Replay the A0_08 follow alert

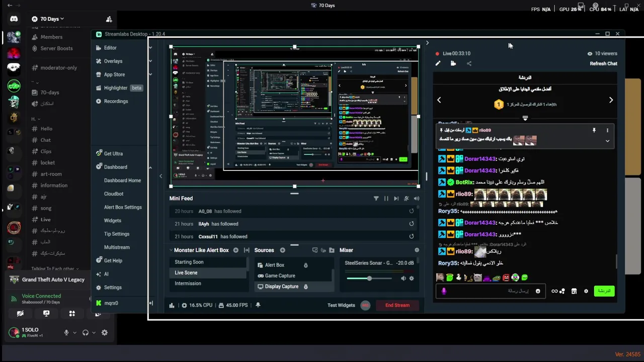point(412,211)
